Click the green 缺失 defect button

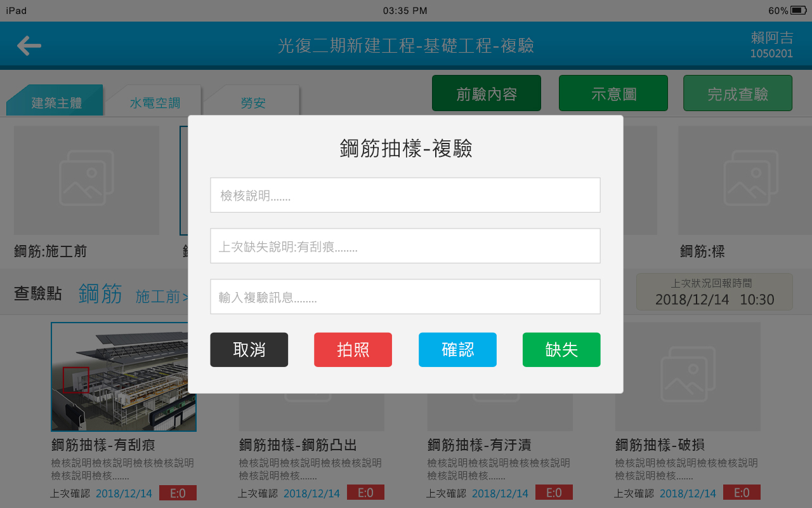point(561,350)
